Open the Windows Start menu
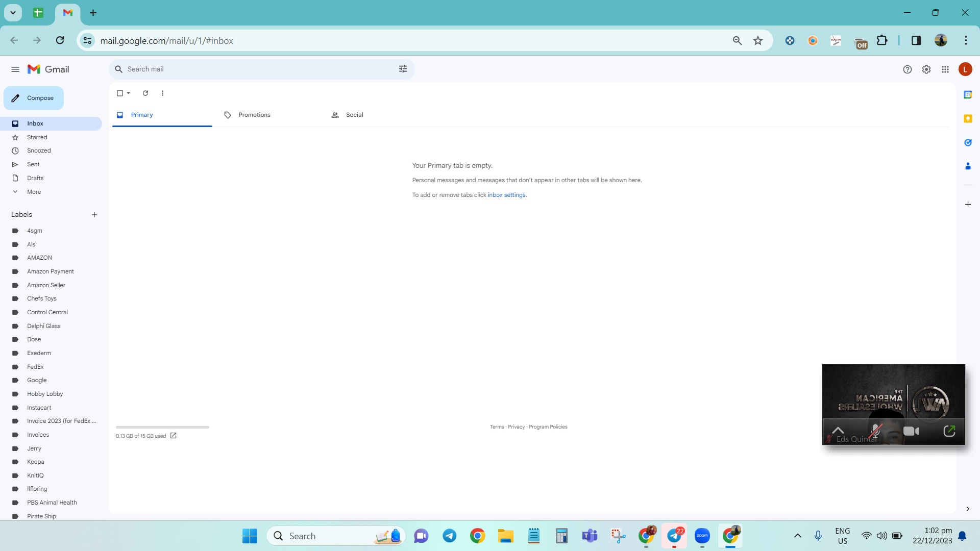The image size is (980, 551). [x=250, y=536]
